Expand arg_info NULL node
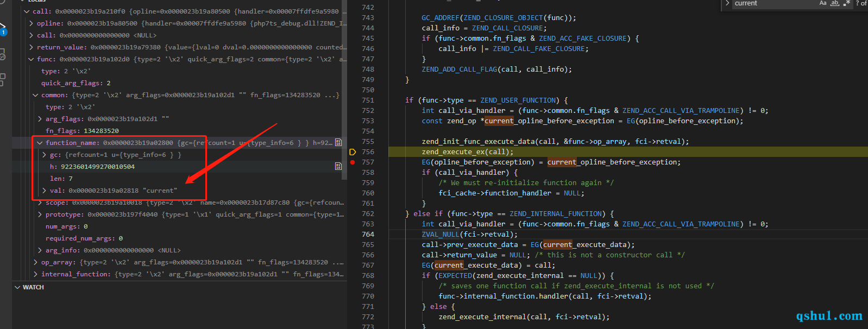868x329 pixels. tap(40, 250)
